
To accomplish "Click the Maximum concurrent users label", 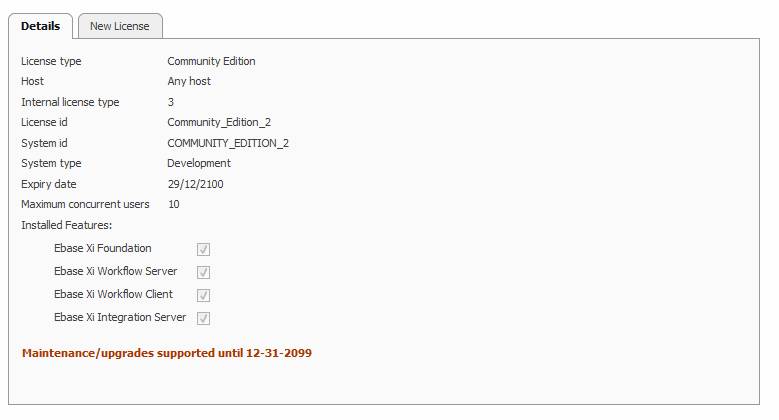I will pyautogui.click(x=85, y=204).
